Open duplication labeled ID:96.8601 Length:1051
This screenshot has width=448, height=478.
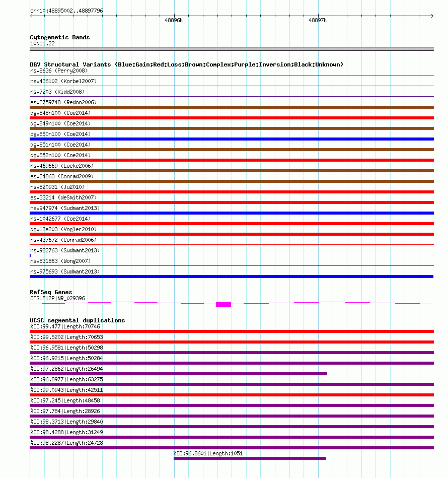(208, 454)
